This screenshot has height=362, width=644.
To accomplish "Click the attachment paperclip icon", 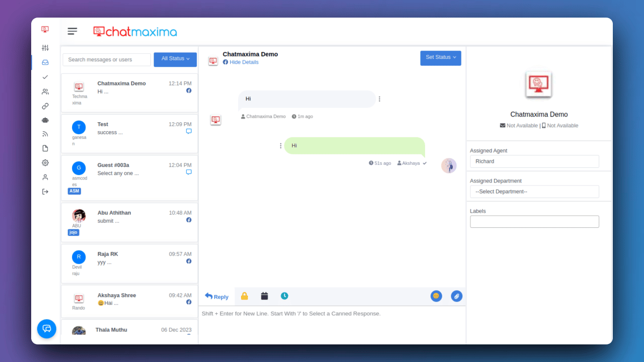I will (456, 296).
